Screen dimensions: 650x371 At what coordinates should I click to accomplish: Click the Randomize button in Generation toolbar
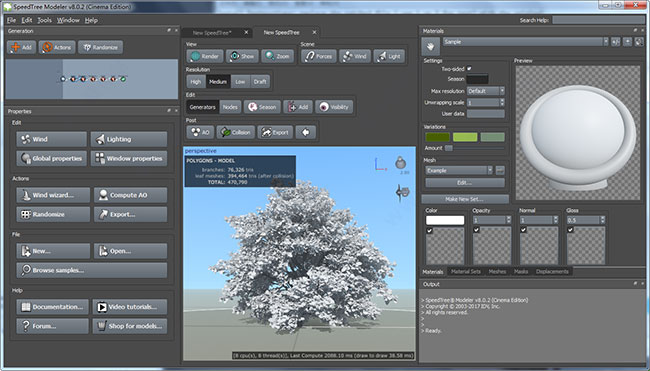click(100, 47)
